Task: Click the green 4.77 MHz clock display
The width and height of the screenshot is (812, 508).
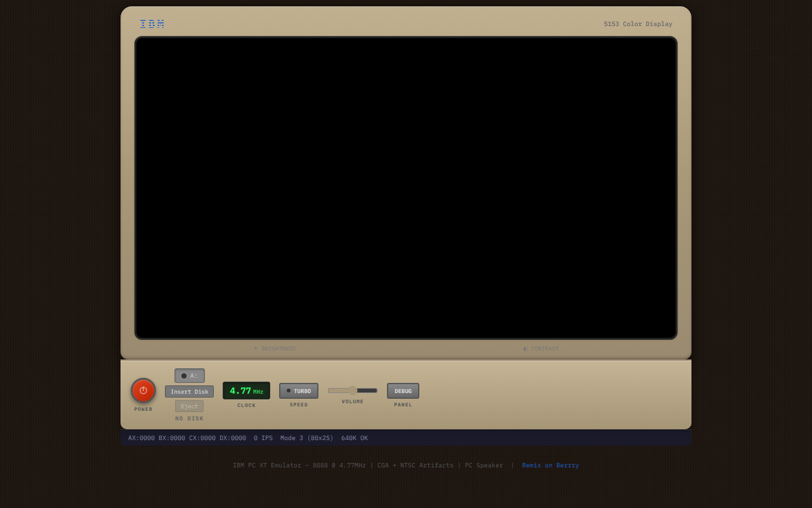Action: (246, 391)
